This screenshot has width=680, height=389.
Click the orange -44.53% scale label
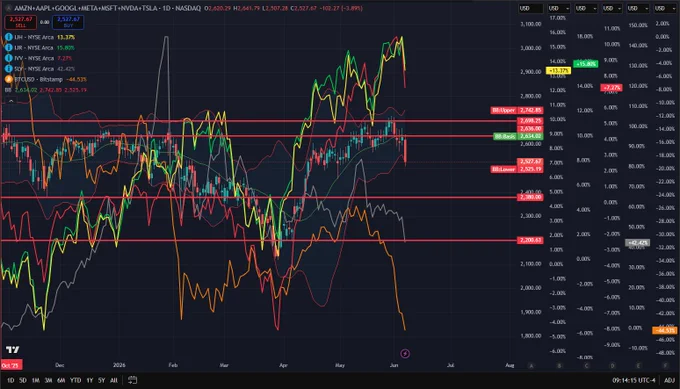664,330
